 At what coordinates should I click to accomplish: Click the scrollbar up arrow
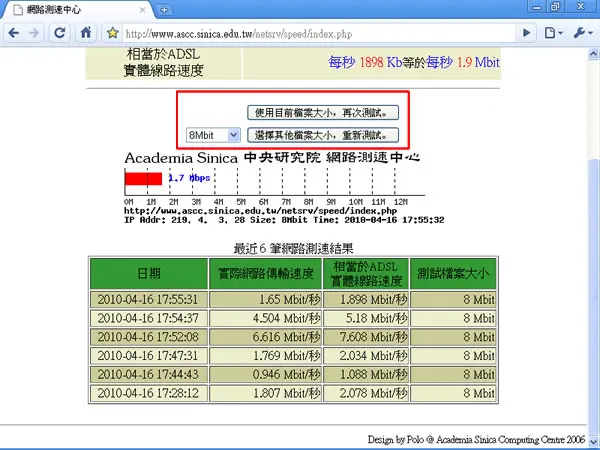coord(593,54)
